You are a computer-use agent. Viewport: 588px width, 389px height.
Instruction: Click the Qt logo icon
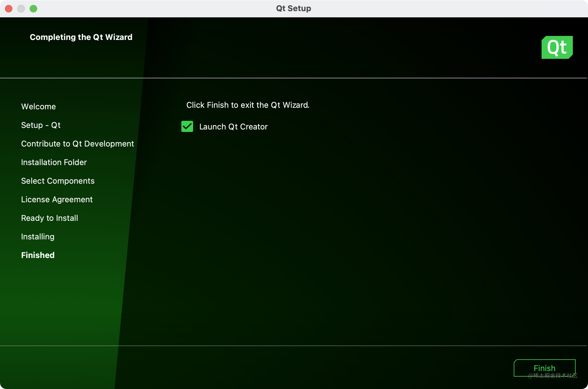(x=557, y=47)
